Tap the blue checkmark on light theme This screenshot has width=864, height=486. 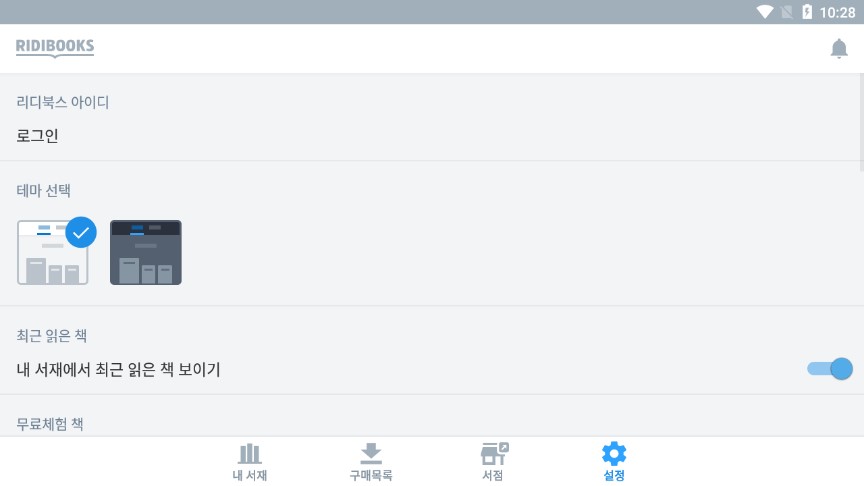click(81, 232)
